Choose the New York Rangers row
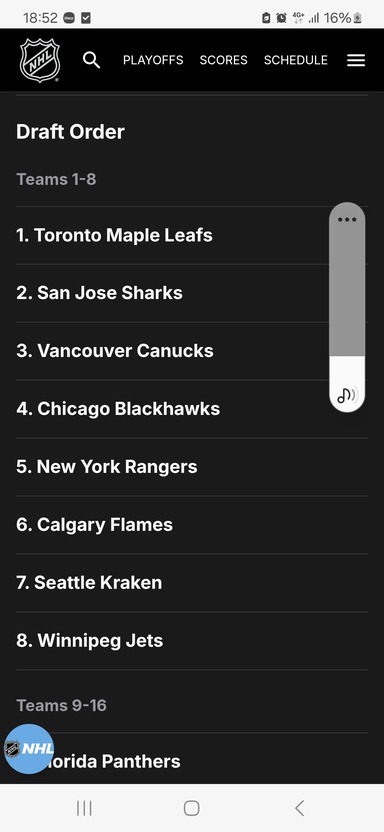Image resolution: width=384 pixels, height=832 pixels. 192,467
